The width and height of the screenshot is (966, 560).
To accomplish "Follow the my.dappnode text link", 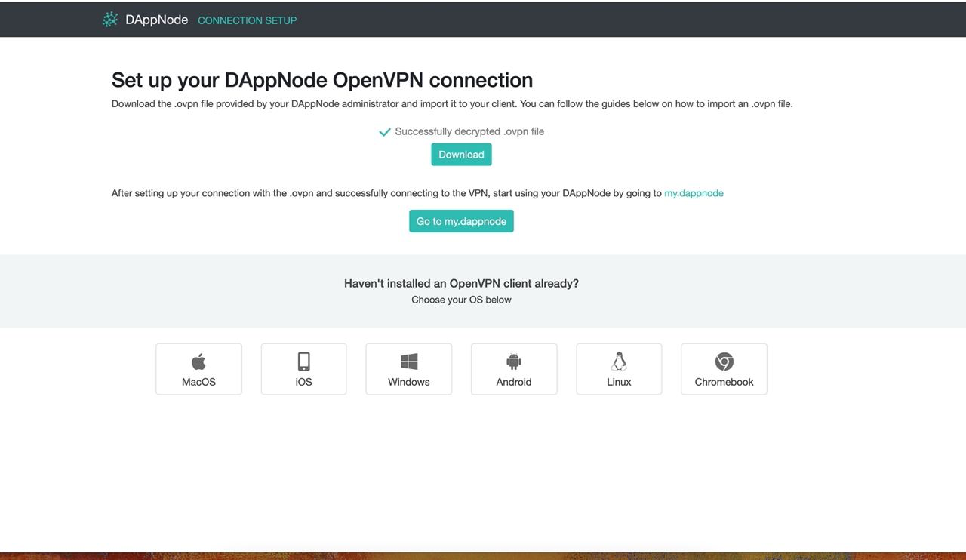I will pyautogui.click(x=694, y=193).
